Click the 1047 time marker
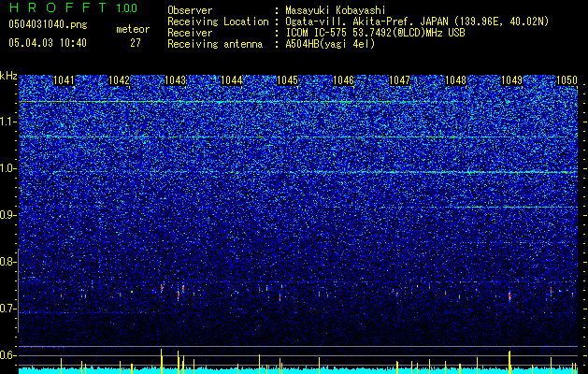The image size is (588, 374). pos(400,80)
